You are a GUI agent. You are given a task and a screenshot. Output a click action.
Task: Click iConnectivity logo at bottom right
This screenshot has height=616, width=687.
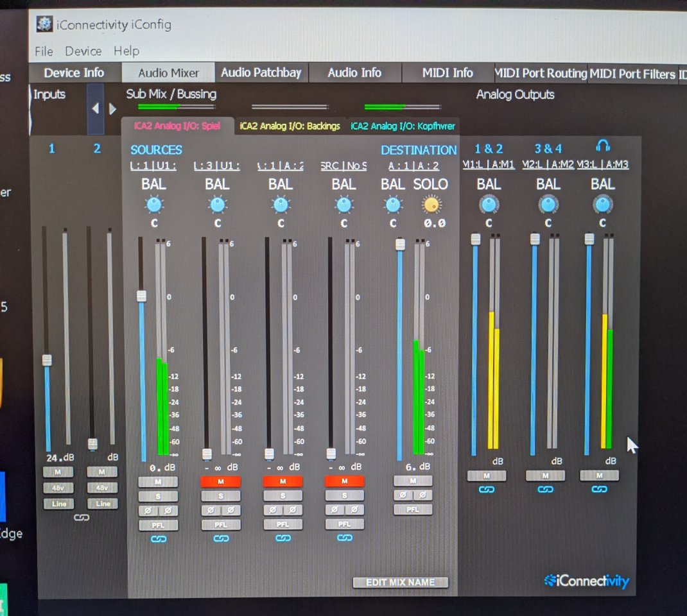coord(586,581)
